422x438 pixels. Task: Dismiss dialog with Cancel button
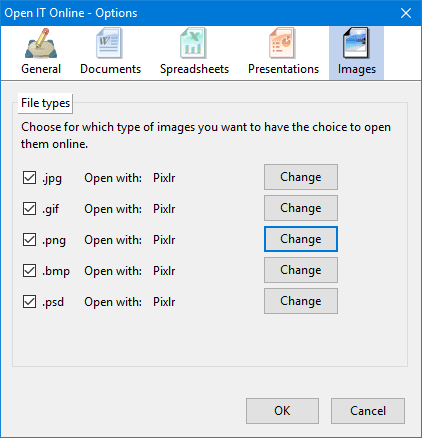(368, 411)
